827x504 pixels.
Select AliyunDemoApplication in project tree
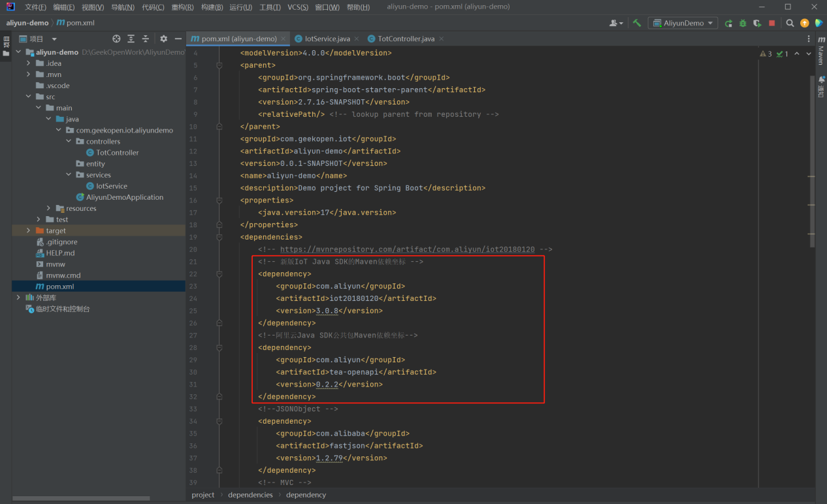click(124, 197)
